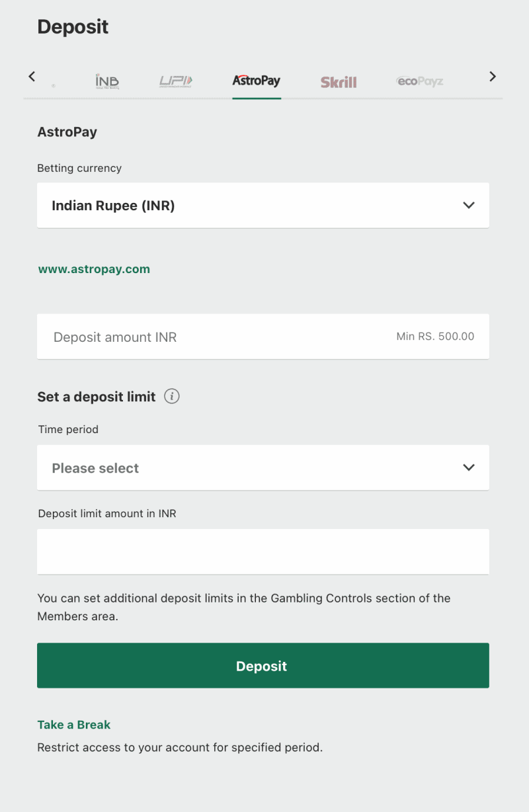Click the chevron in the Betting currency box
This screenshot has width=529, height=812.
click(469, 205)
